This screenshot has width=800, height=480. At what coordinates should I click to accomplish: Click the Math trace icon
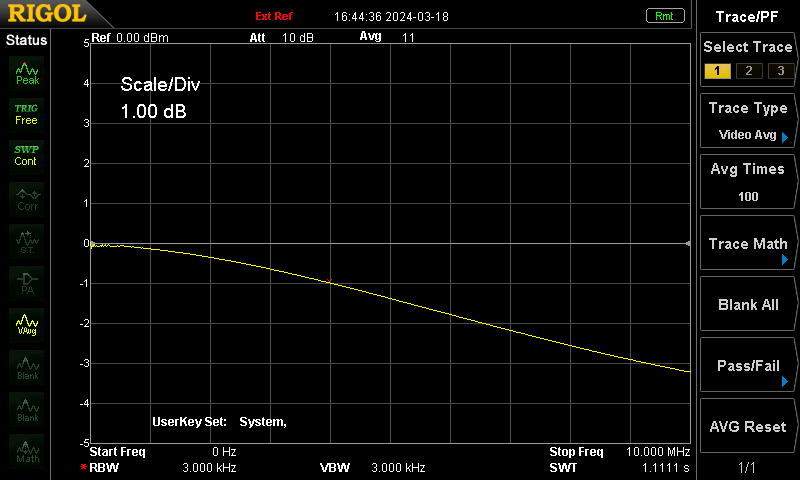[x=27, y=451]
